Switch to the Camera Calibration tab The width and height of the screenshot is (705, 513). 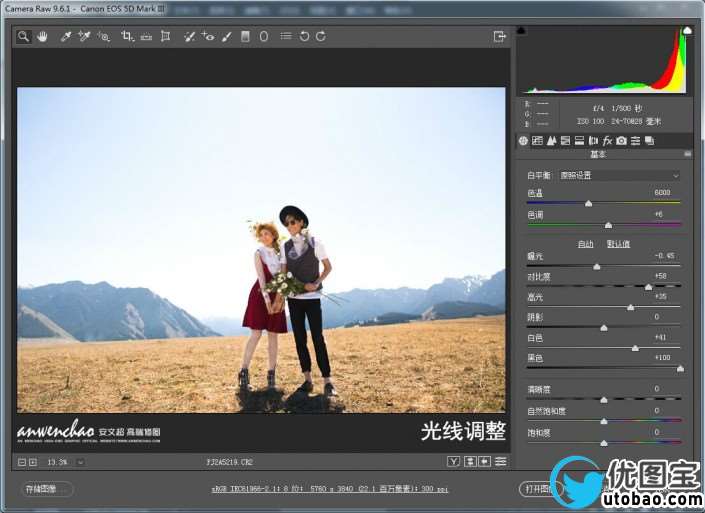coord(621,141)
